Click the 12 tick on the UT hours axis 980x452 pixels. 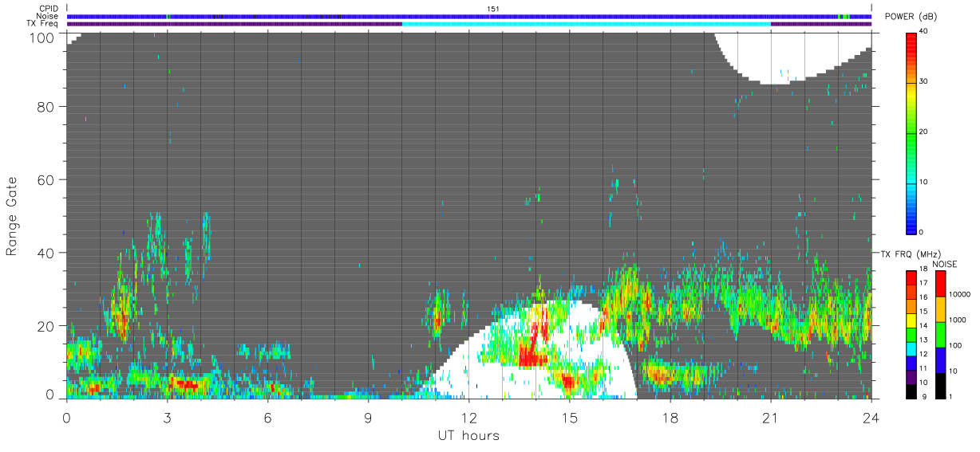tap(468, 418)
